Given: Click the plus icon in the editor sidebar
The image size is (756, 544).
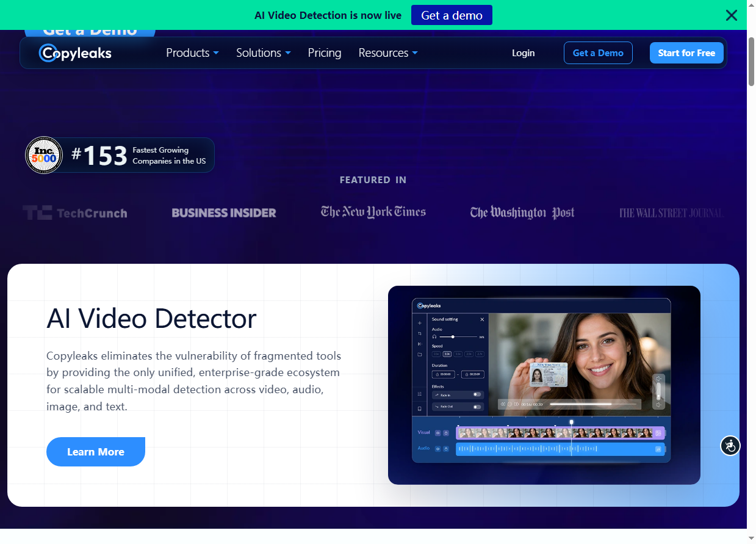Looking at the screenshot, I should 420,322.
